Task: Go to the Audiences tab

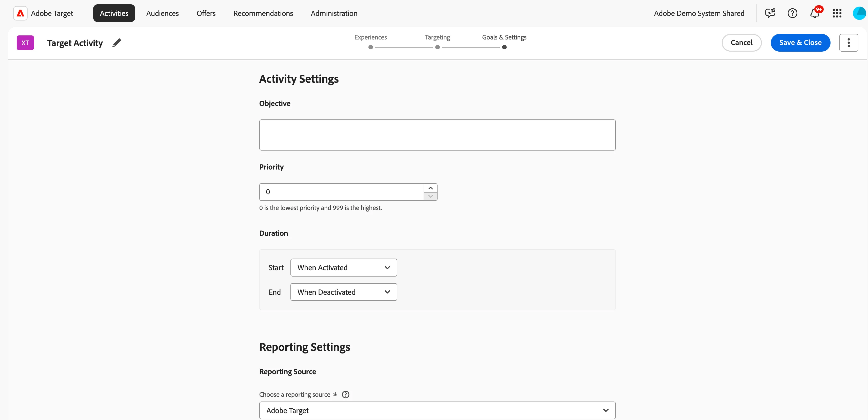Action: 162,13
